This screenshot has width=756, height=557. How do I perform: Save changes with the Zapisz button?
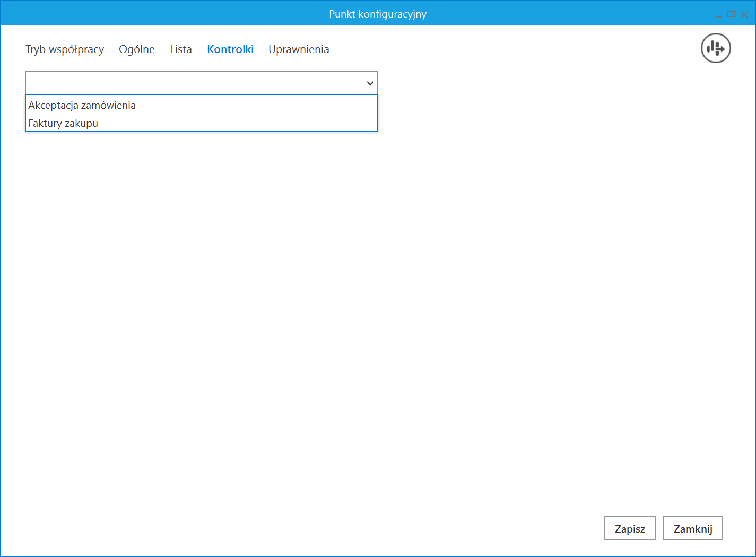click(x=630, y=528)
